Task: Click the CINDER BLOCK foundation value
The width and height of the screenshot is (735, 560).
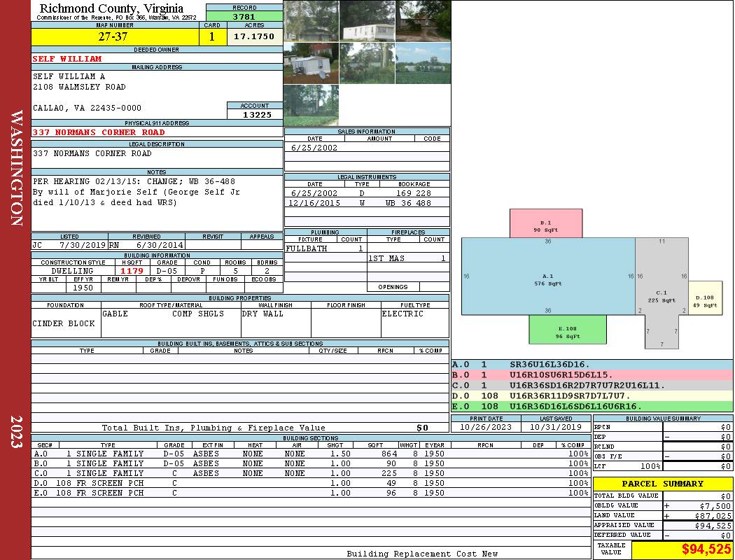Action: point(64,324)
